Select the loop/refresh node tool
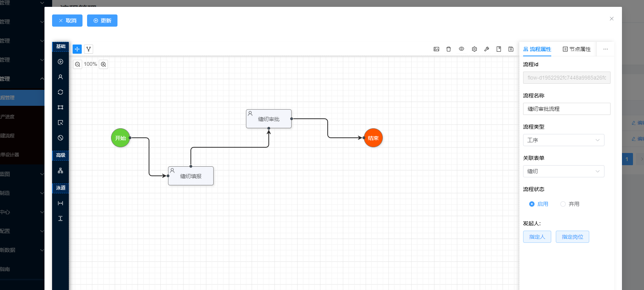 click(60, 92)
